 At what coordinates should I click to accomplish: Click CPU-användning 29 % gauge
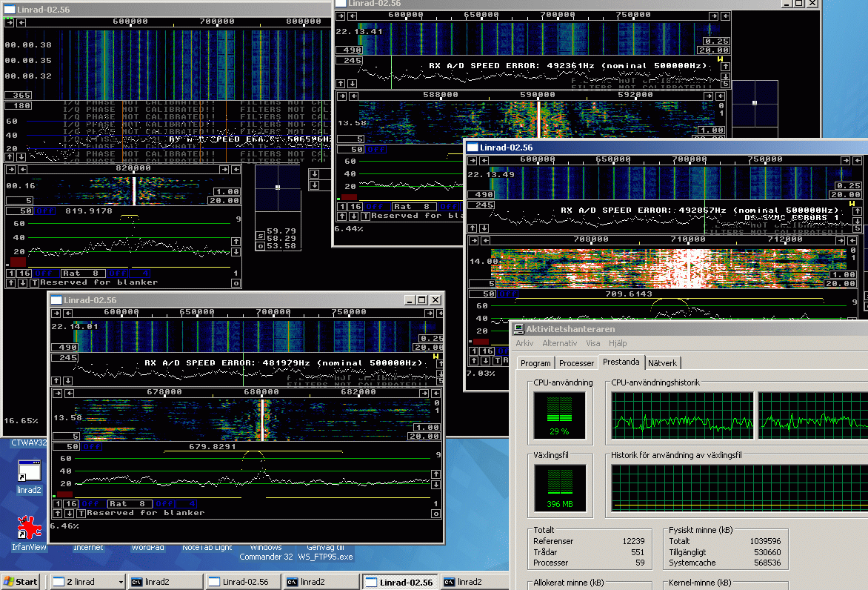tap(560, 415)
